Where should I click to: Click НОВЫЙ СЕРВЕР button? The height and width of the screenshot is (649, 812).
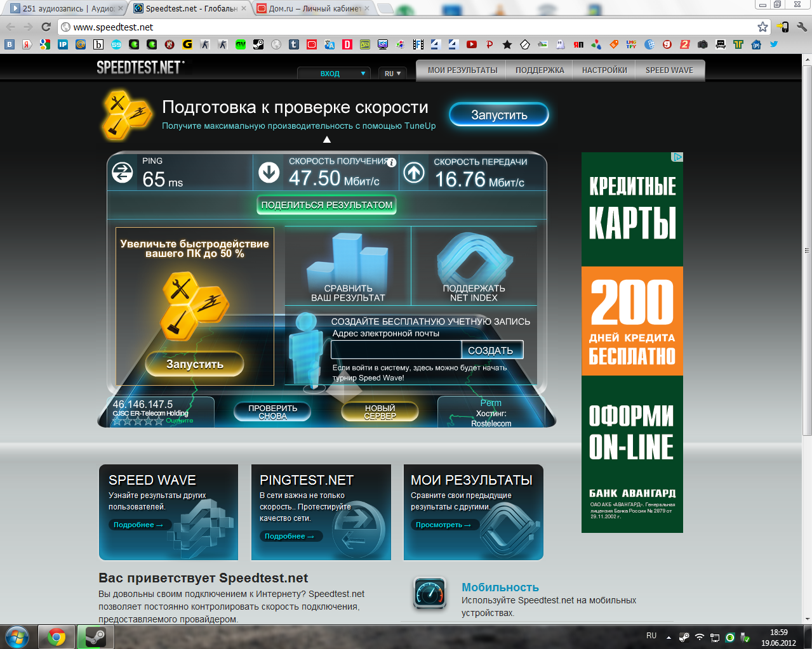pos(380,412)
